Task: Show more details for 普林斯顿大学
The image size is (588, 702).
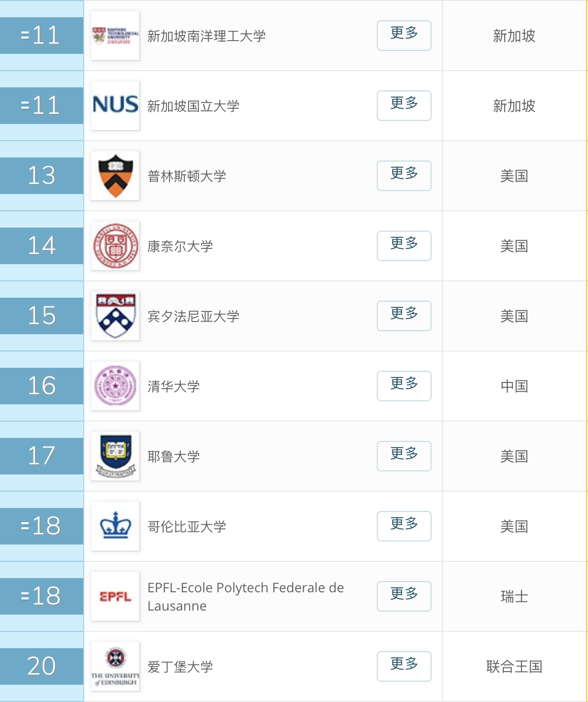Action: [x=404, y=176]
